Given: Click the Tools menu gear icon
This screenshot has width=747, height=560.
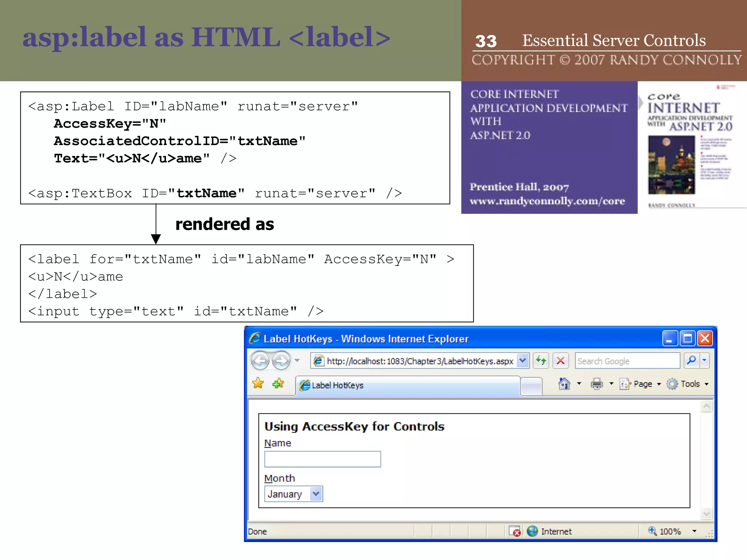Looking at the screenshot, I should [x=672, y=384].
